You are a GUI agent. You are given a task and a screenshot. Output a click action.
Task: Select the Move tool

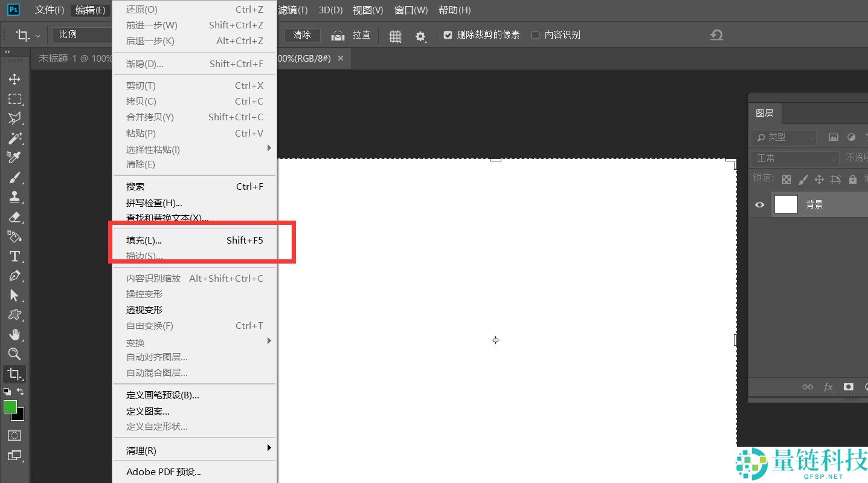[14, 79]
